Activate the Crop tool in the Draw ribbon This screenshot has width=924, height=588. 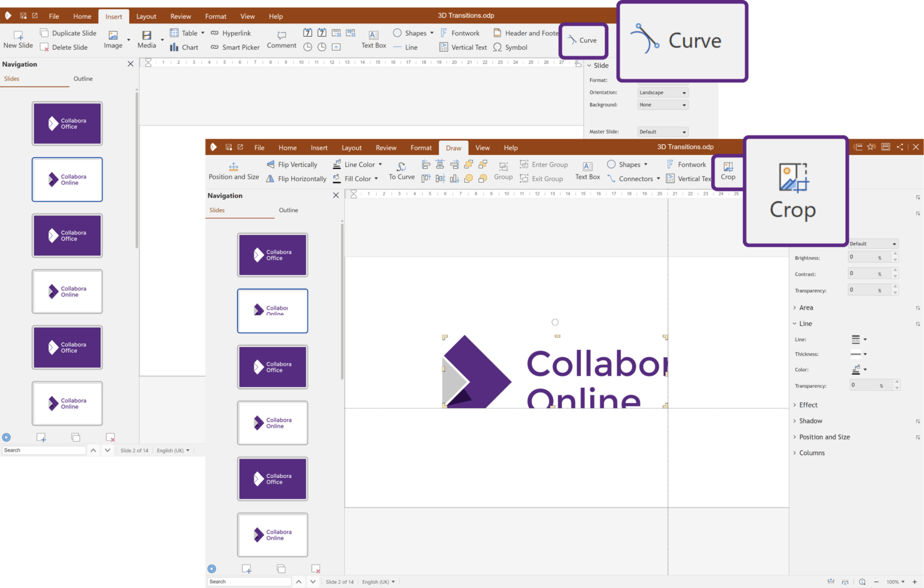728,171
